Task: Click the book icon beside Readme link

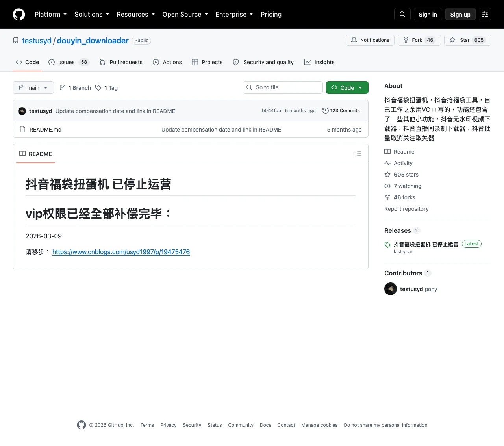Action: coord(387,152)
